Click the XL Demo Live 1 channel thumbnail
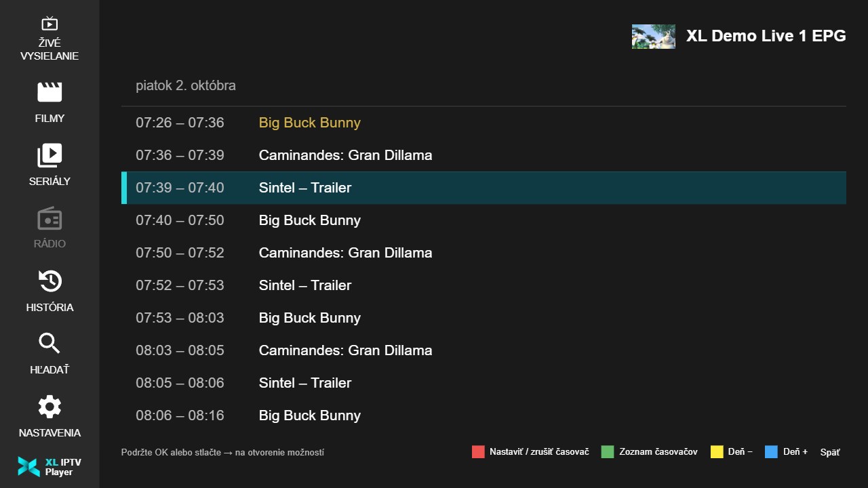This screenshot has height=488, width=868. tap(653, 37)
